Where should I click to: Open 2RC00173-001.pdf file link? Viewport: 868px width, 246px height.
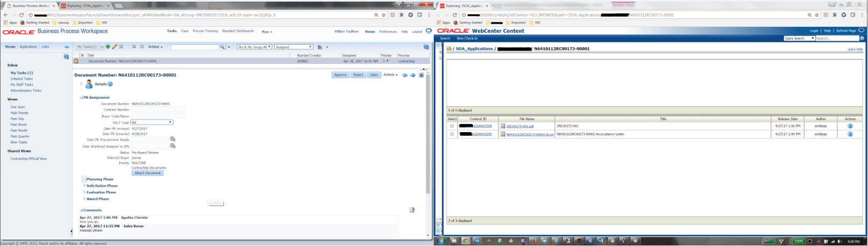coord(520,126)
